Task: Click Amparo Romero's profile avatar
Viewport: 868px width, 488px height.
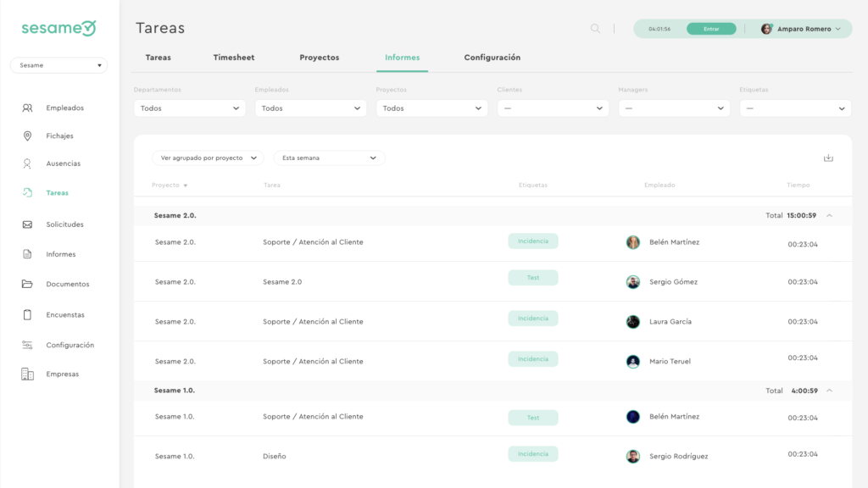Action: [766, 29]
